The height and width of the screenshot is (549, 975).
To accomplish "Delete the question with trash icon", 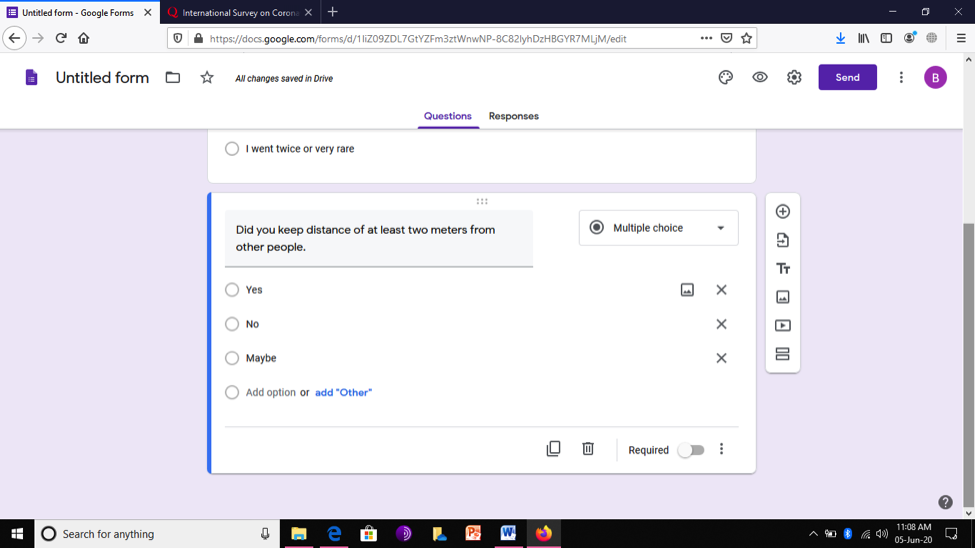I will tap(588, 449).
